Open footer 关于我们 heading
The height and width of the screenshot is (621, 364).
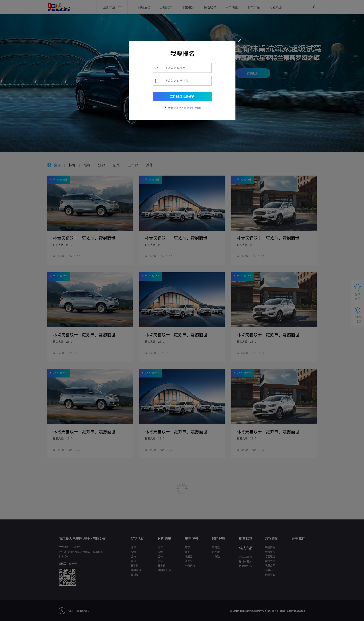click(298, 539)
